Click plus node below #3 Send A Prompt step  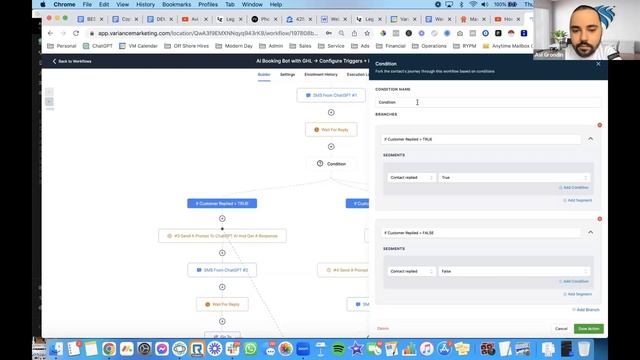click(222, 253)
